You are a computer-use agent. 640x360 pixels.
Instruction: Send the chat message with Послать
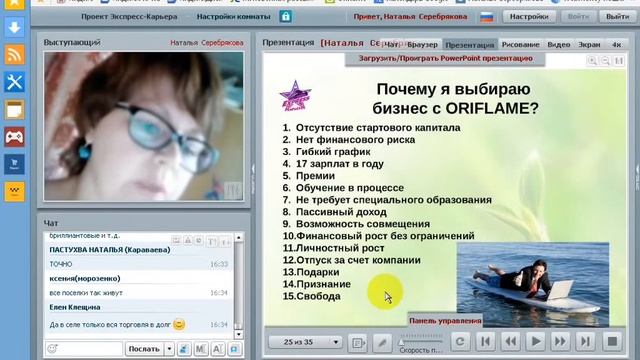pos(144,349)
